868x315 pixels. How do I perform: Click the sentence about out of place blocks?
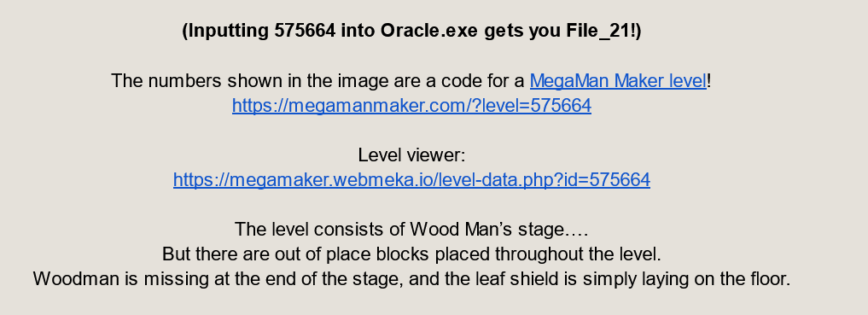click(x=411, y=254)
